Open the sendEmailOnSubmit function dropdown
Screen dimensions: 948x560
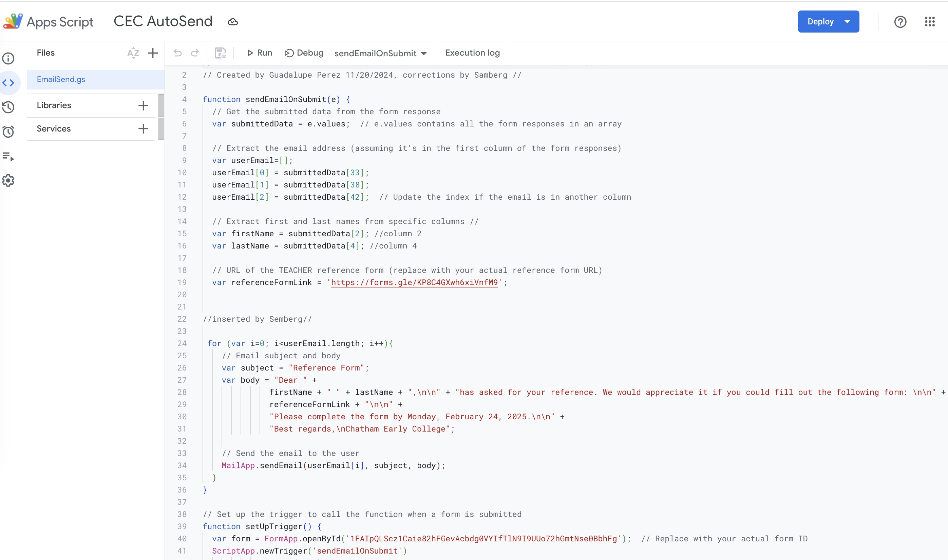pyautogui.click(x=380, y=53)
